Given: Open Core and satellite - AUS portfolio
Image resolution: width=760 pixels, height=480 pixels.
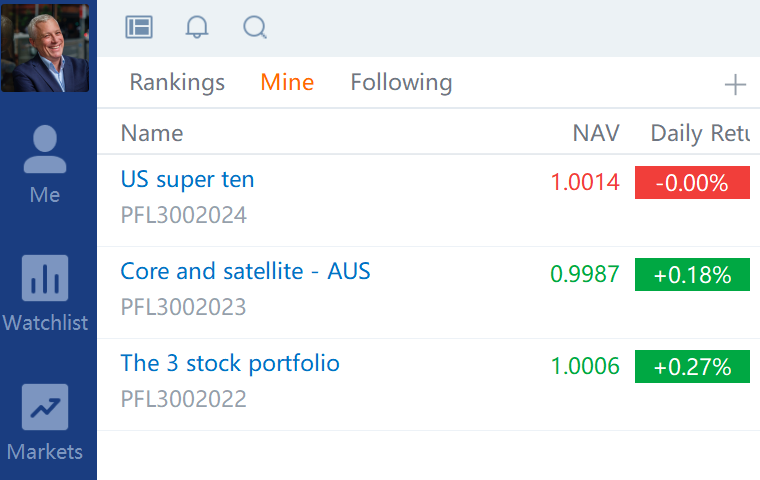Looking at the screenshot, I should (x=245, y=271).
